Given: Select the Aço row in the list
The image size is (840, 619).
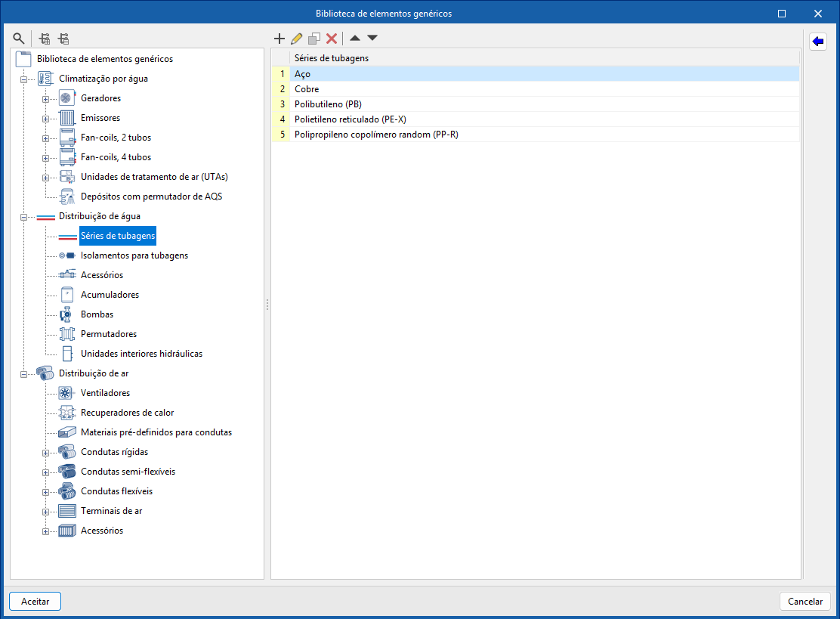Looking at the screenshot, I should [536, 74].
